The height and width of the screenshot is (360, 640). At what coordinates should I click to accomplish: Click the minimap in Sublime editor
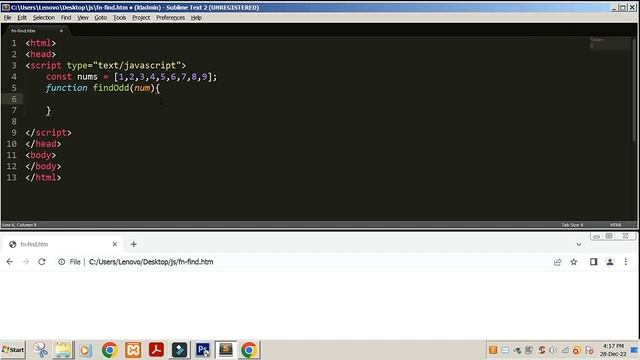point(610,43)
